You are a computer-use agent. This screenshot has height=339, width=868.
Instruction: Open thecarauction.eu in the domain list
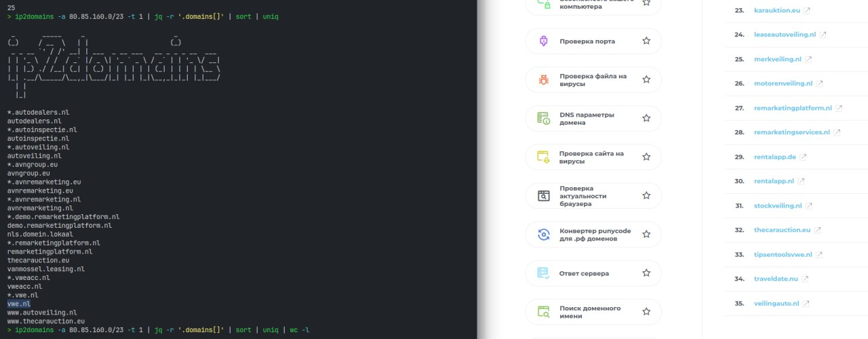click(782, 230)
